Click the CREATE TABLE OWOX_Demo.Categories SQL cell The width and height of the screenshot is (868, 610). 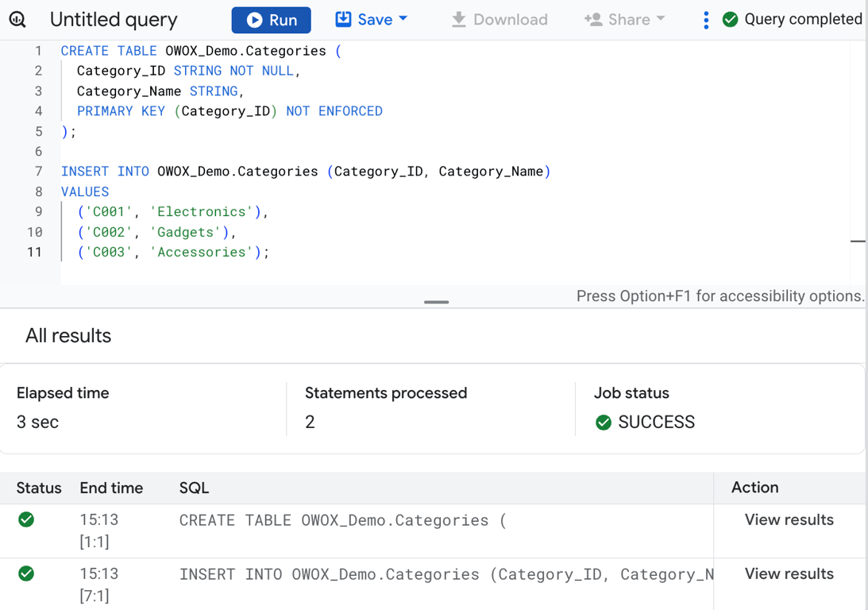pos(342,520)
